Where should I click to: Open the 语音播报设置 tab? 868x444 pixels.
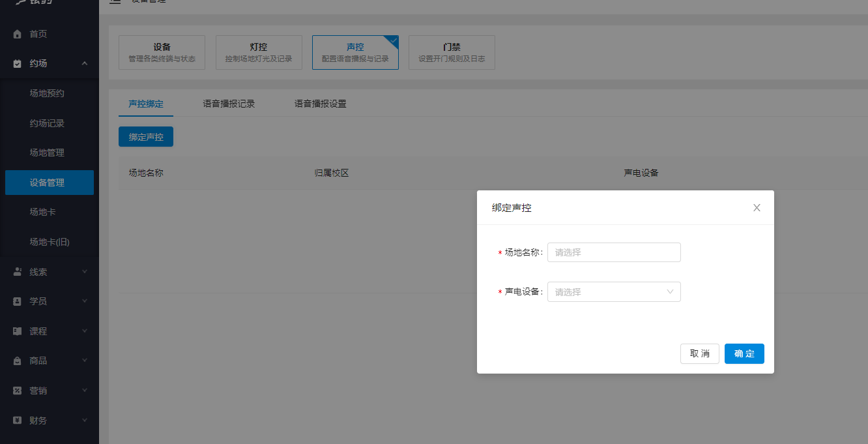tap(320, 103)
